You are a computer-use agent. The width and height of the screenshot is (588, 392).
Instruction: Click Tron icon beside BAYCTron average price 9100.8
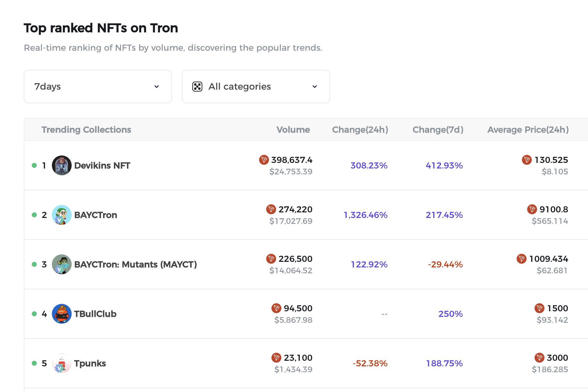click(532, 209)
